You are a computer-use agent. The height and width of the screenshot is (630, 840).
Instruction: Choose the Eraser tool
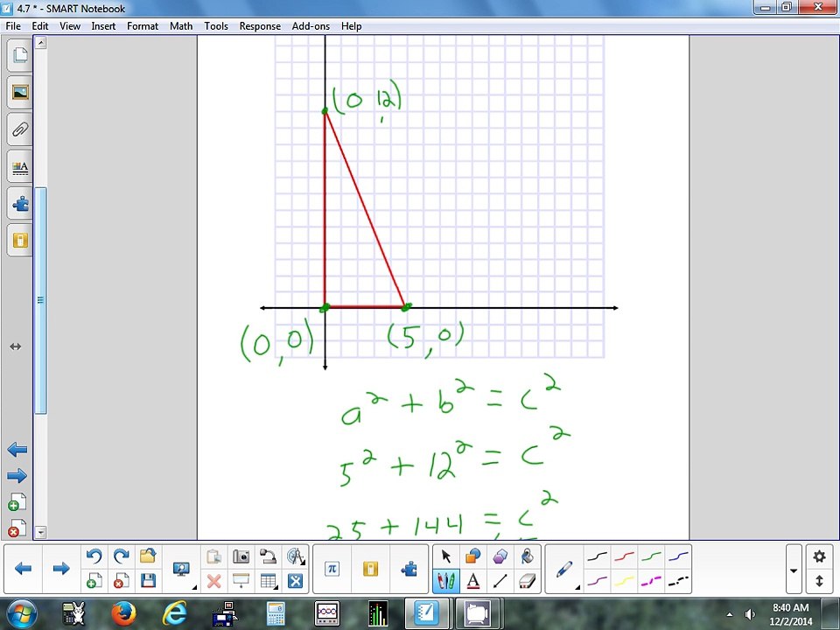pos(527,581)
